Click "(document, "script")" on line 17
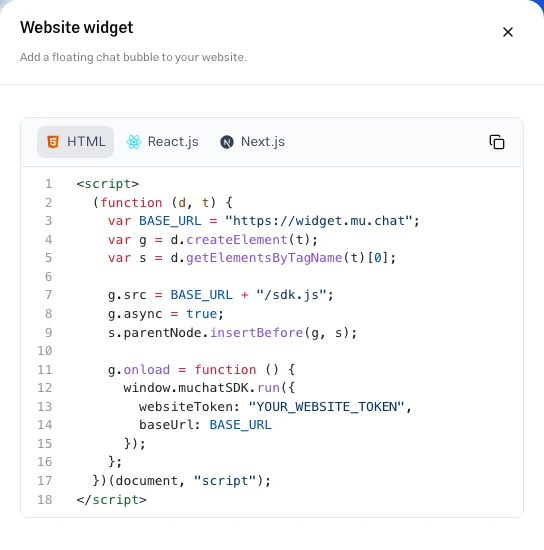This screenshot has height=550, width=544. click(186, 481)
